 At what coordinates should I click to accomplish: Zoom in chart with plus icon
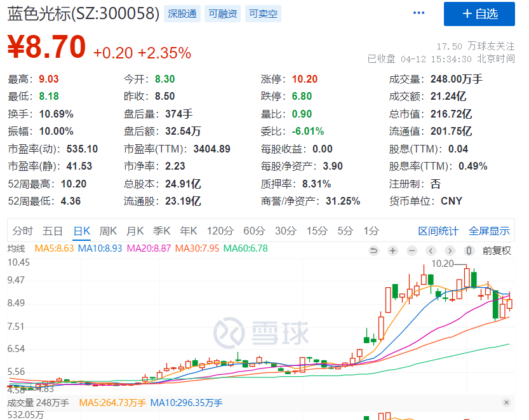[392, 251]
